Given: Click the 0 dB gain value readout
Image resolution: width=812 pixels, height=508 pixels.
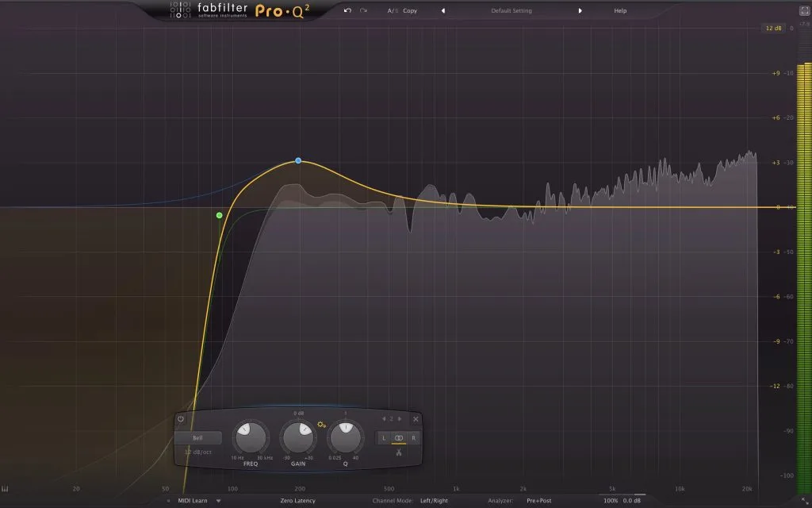Looking at the screenshot, I should (299, 413).
